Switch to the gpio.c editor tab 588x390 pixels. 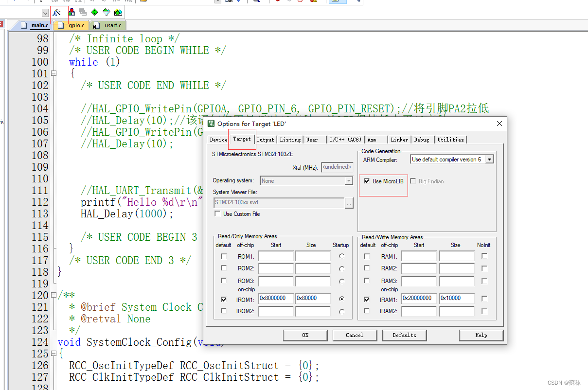point(72,25)
